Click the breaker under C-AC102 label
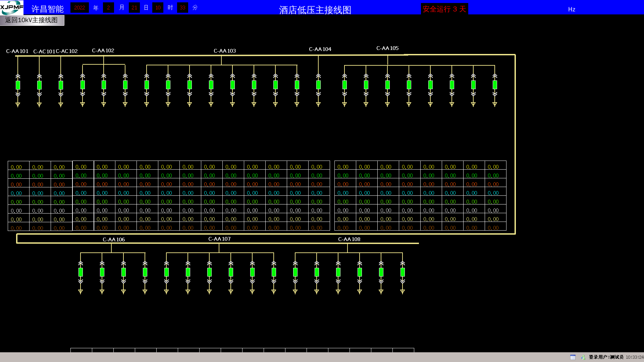 pyautogui.click(x=61, y=85)
